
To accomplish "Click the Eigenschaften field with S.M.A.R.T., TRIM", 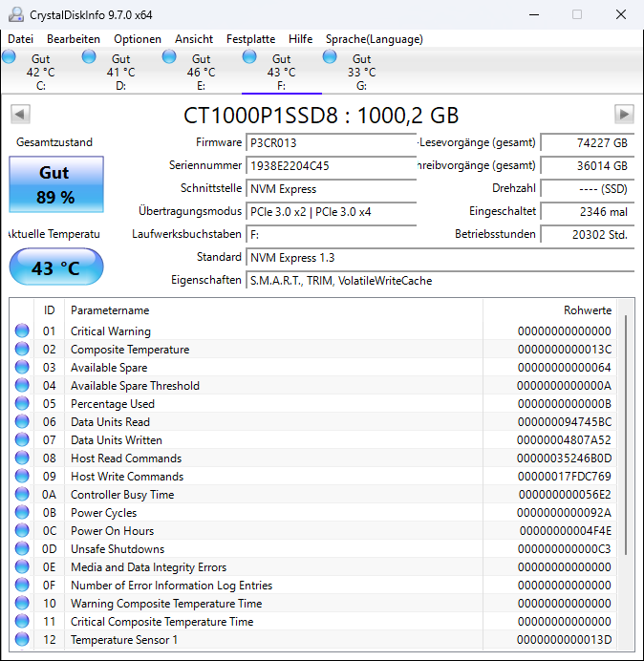I will point(440,280).
